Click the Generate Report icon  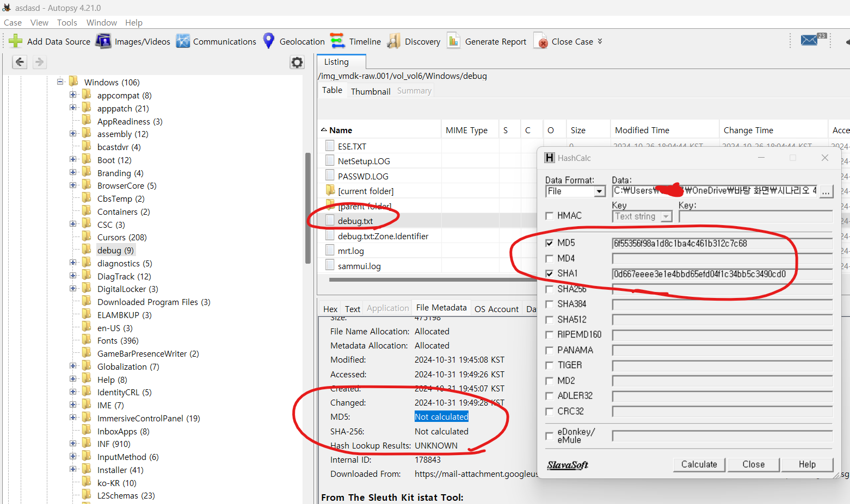click(x=453, y=41)
